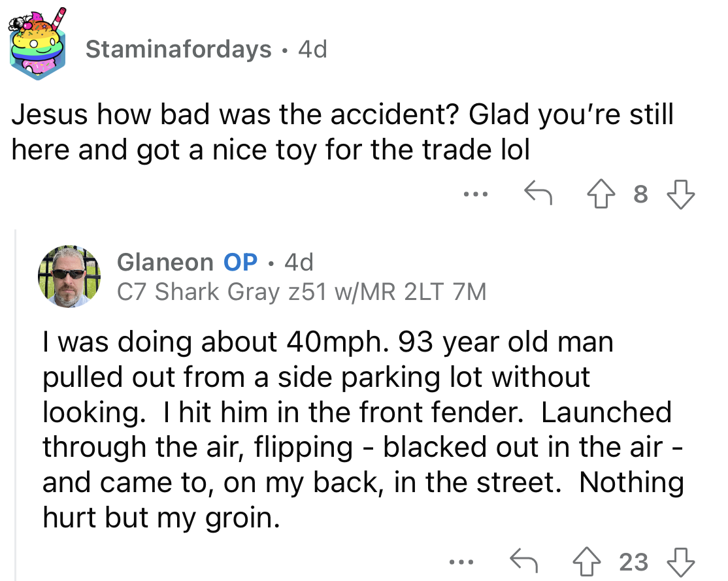Visit the Staminafordays username profile
Image resolution: width=728 pixels, height=581 pixels.
[x=178, y=49]
